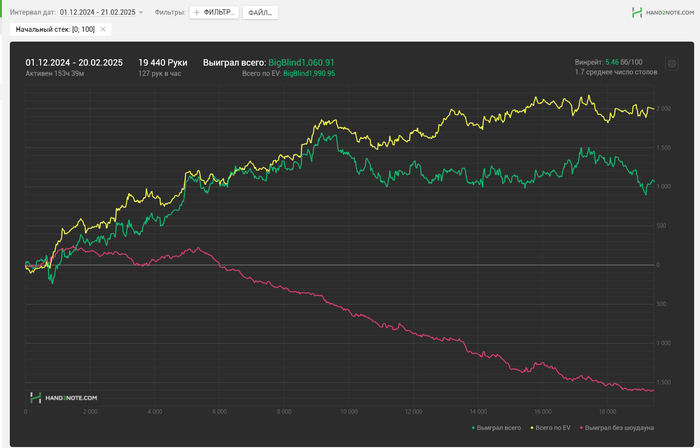Toggle the Выиграл без шоудауна legend series
The image size is (700, 448).
[x=617, y=427]
